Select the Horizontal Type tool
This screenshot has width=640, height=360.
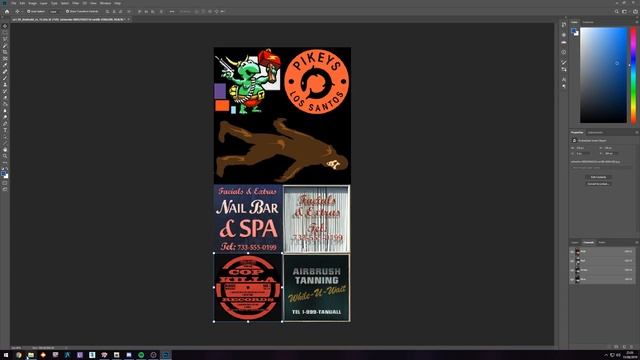pos(5,130)
